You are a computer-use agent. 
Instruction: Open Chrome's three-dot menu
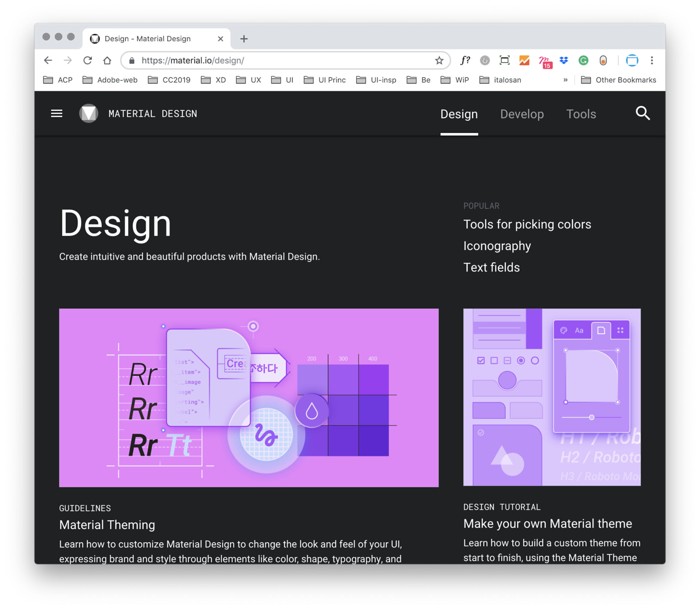pos(652,60)
